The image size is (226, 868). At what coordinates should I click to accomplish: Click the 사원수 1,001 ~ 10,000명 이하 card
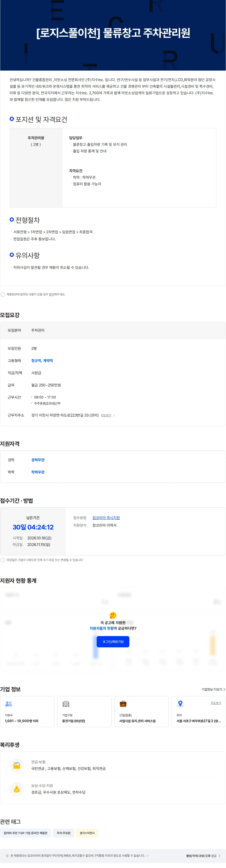pyautogui.click(x=27, y=711)
